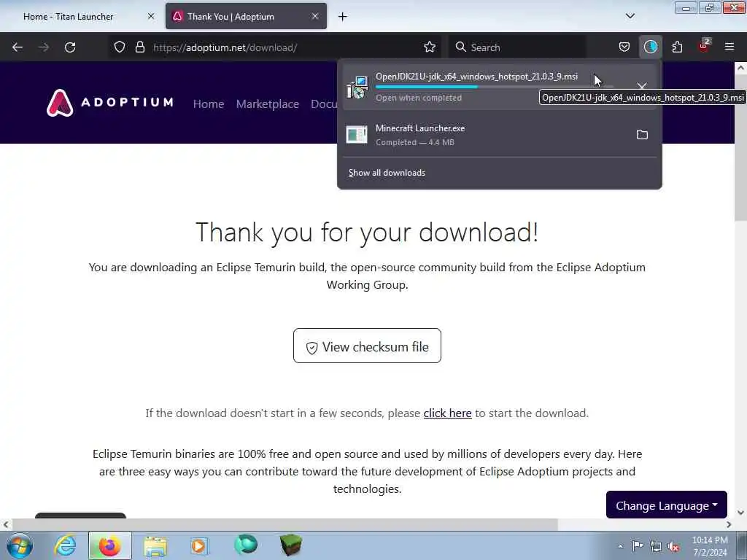Click the 'click here' download link
The width and height of the screenshot is (747, 560).
(x=447, y=413)
